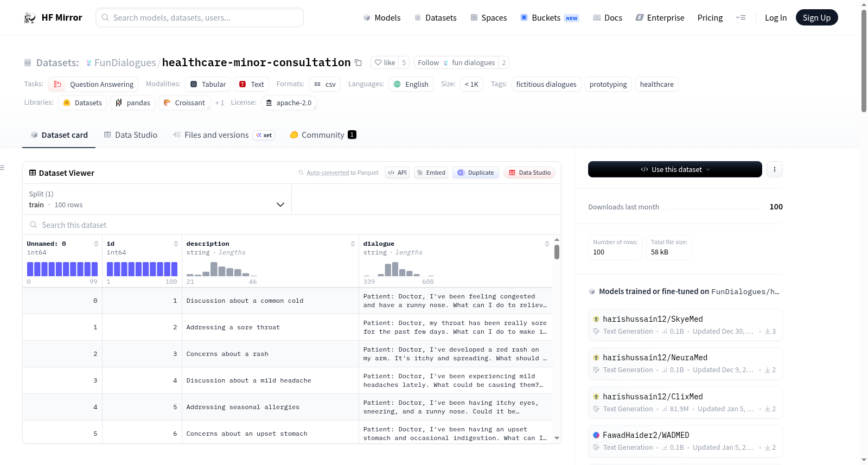Screen dimensions: 868x465
Task: Click the search models, datasets, users field
Action: (x=200, y=17)
